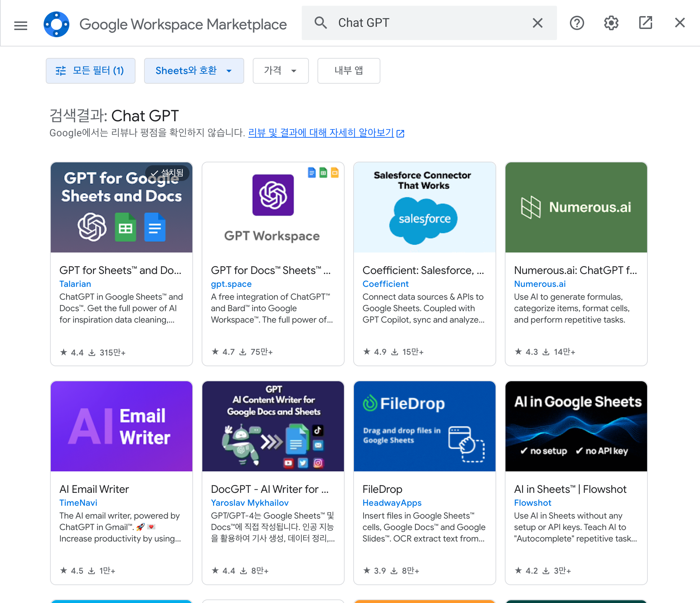Click the 4.2 star rating on Flowshot card
Image resolution: width=700 pixels, height=603 pixels.
527,571
